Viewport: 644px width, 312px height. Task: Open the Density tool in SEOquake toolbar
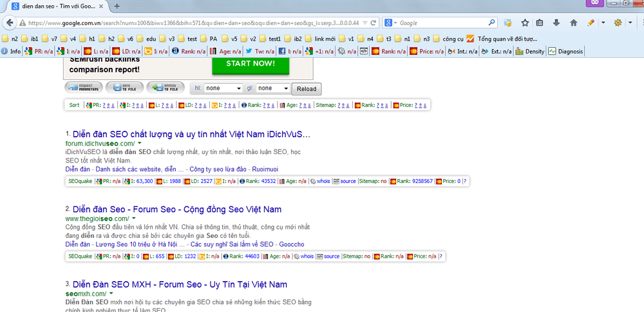click(x=530, y=52)
